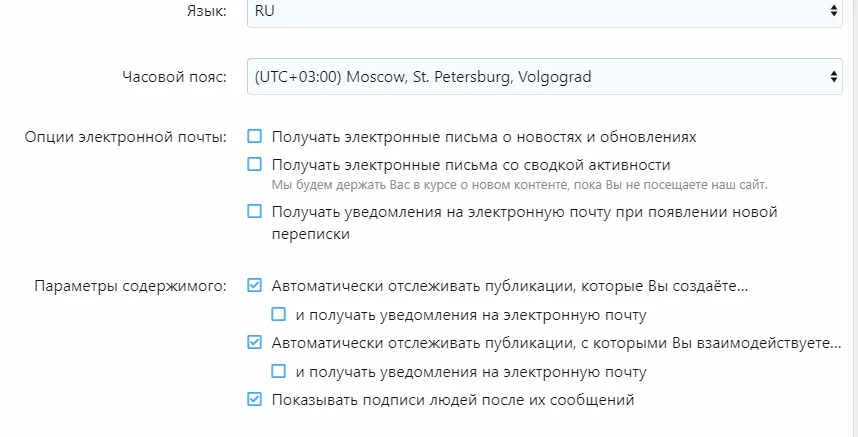Screen dimensions: 858x437
Task: Click the arrows on the Moscow timezone selector
Action: [x=834, y=76]
